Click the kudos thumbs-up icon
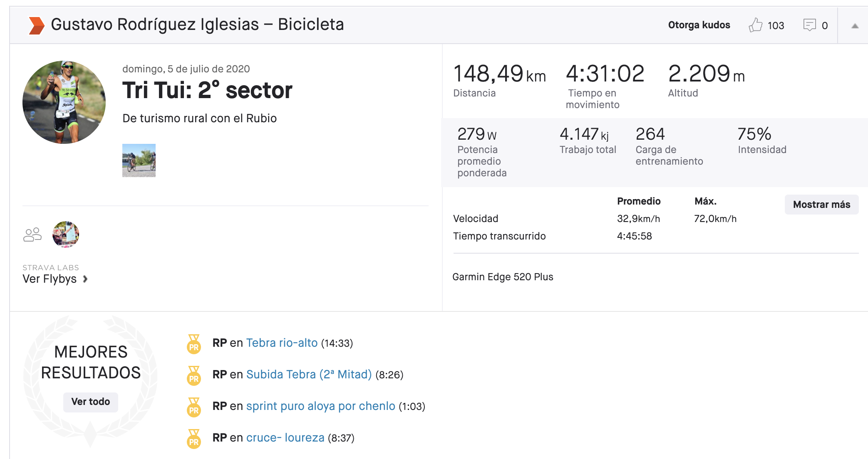The image size is (868, 459). pos(755,25)
